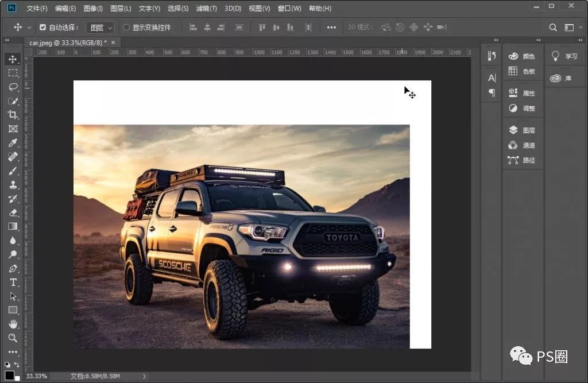Viewport: 588px width, 383px height.
Task: Select the Horizontal Type tool
Action: coord(13,282)
